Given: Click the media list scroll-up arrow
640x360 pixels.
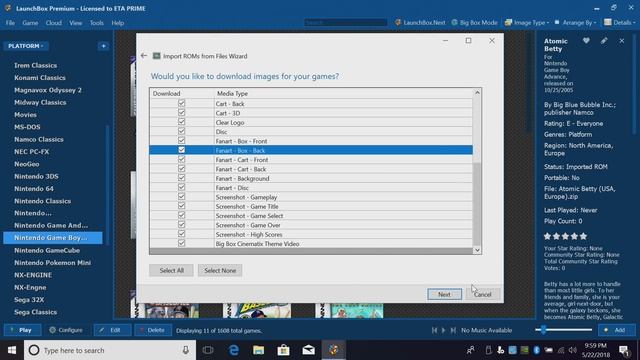Looking at the screenshot, I should 477,93.
